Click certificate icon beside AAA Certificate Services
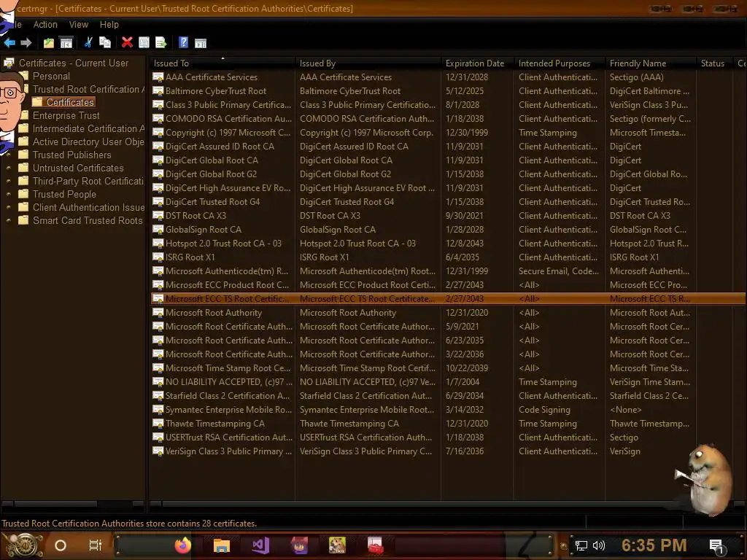The height and width of the screenshot is (560, 747). pyautogui.click(x=158, y=77)
